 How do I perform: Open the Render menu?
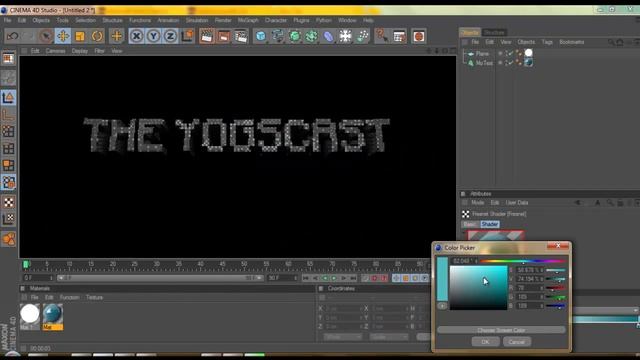[223, 20]
